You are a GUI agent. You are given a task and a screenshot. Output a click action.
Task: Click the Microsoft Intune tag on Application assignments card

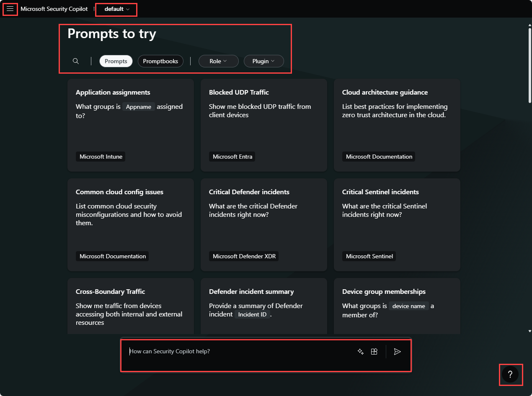coord(100,156)
